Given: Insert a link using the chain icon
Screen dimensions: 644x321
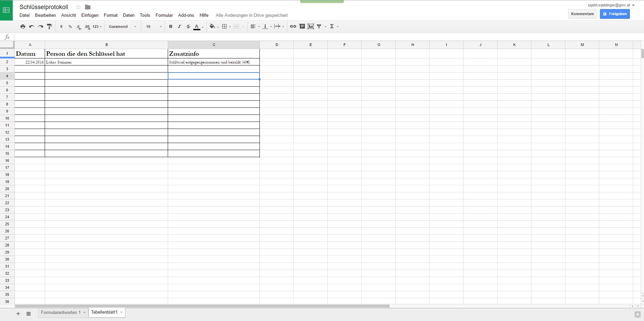Looking at the screenshot, I should click(293, 27).
